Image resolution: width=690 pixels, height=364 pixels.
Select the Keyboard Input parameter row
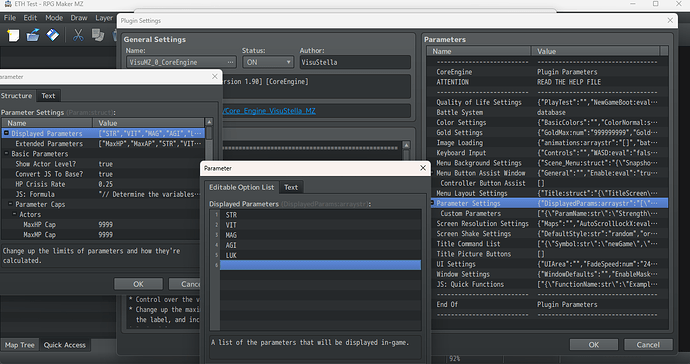[547, 153]
